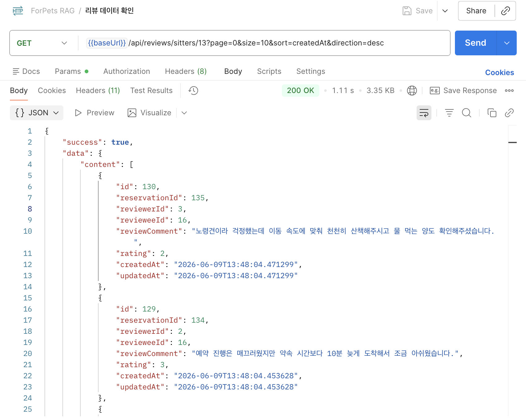Open the Save options chevron

445,11
